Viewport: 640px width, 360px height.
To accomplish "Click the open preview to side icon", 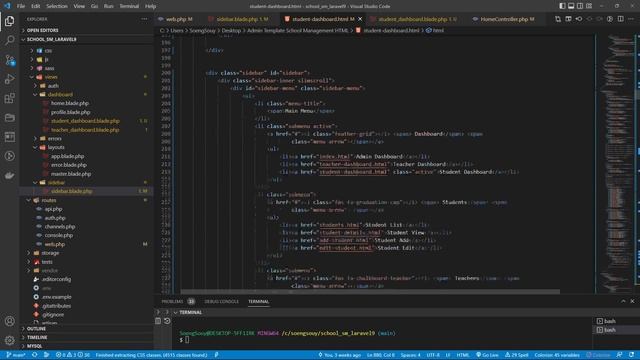I will pyautogui.click(x=568, y=19).
